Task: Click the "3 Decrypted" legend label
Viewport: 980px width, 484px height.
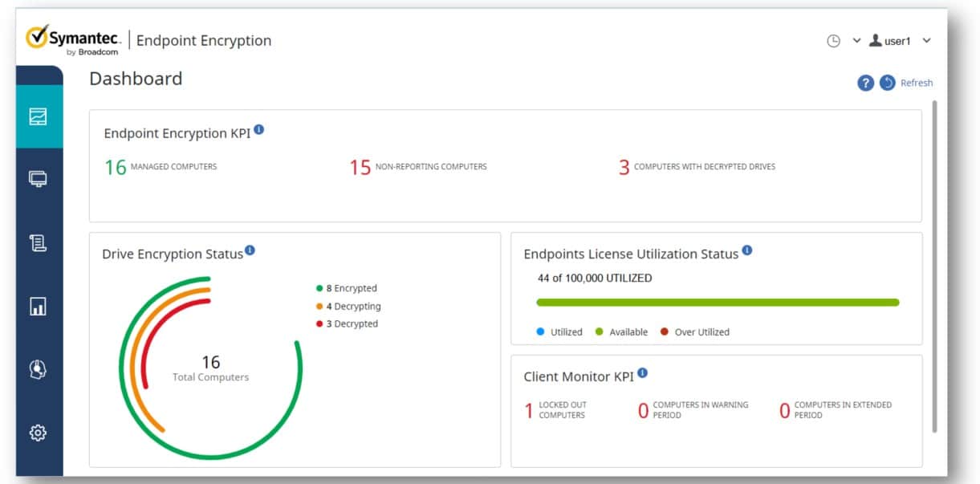Action: pos(352,324)
